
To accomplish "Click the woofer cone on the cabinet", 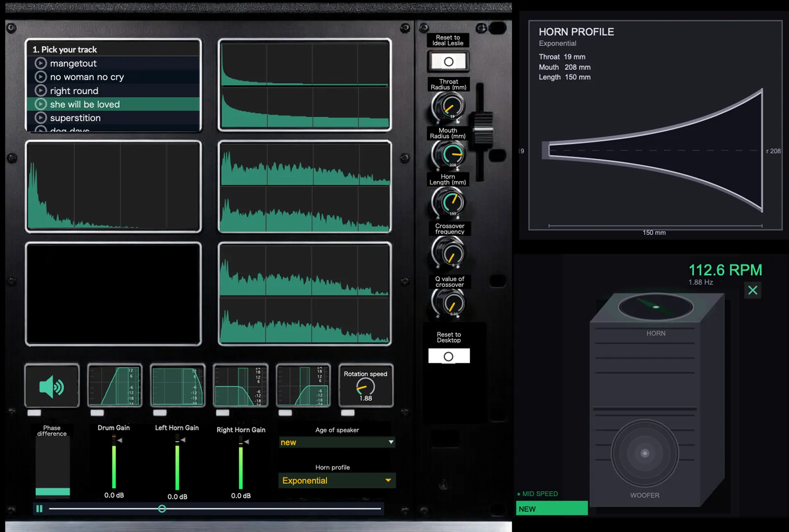I will pyautogui.click(x=645, y=453).
